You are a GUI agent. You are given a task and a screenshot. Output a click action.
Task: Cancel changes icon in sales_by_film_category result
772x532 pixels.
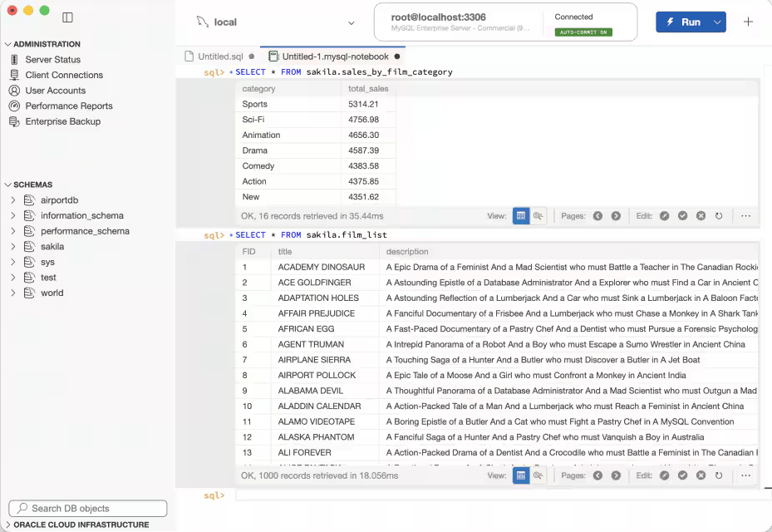[x=701, y=216]
